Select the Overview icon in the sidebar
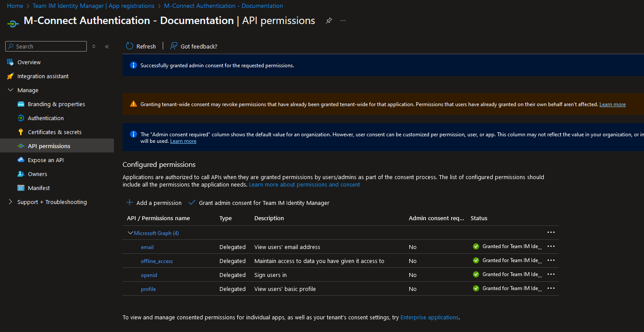 10,62
